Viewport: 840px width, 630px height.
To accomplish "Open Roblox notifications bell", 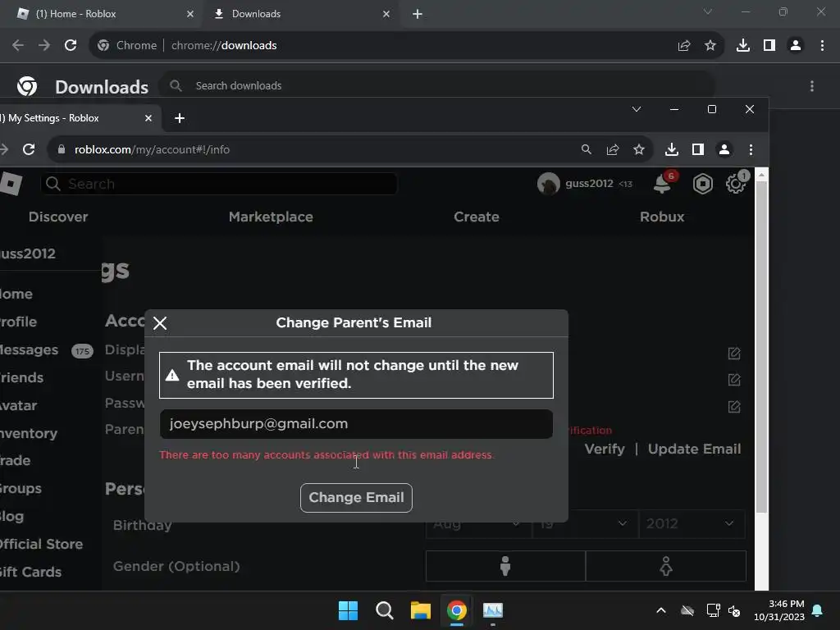I will pos(663,184).
